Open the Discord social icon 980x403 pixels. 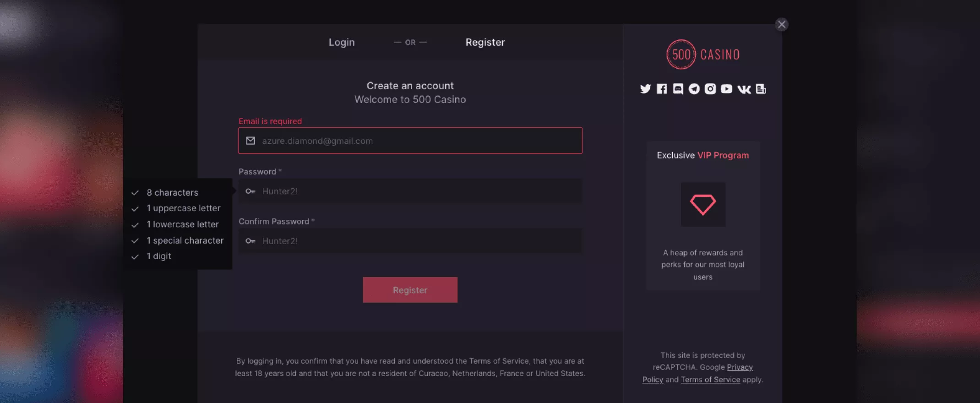point(678,89)
